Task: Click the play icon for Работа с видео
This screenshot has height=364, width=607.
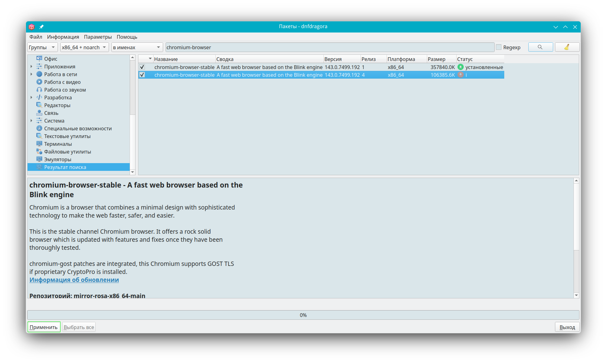Action: pyautogui.click(x=39, y=82)
